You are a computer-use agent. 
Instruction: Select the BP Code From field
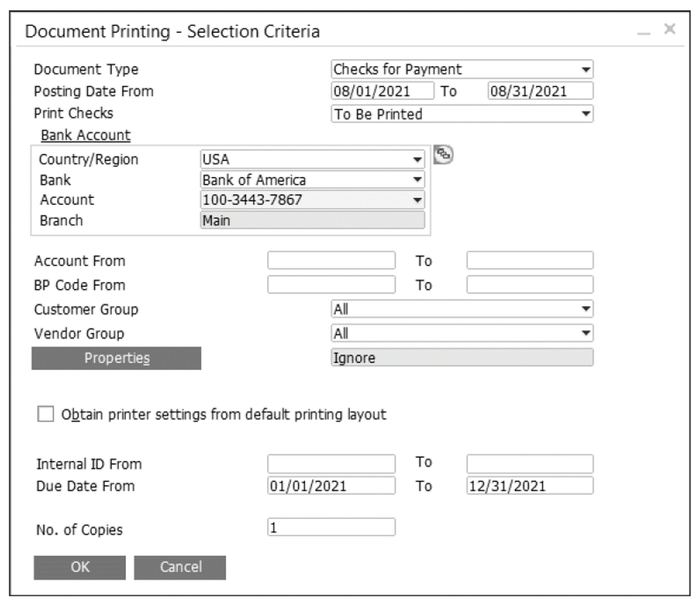click(331, 285)
